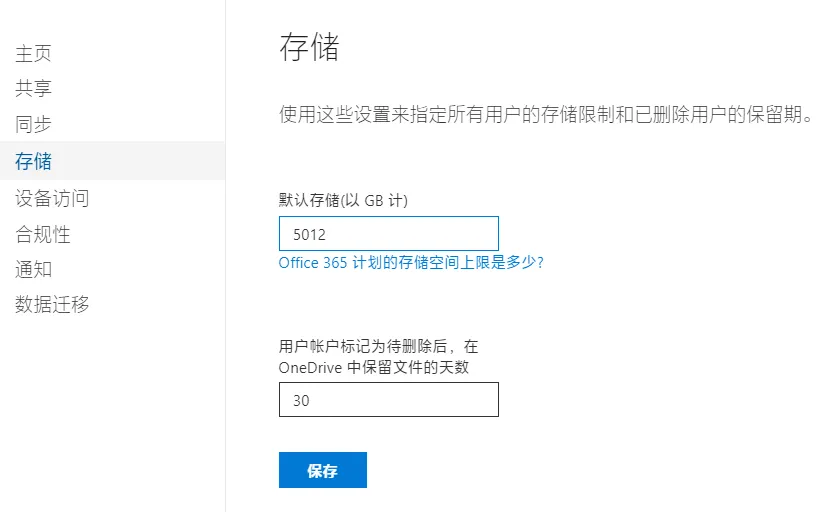This screenshot has width=836, height=512.
Task: Click the storage settings description sentence
Action: click(x=545, y=114)
